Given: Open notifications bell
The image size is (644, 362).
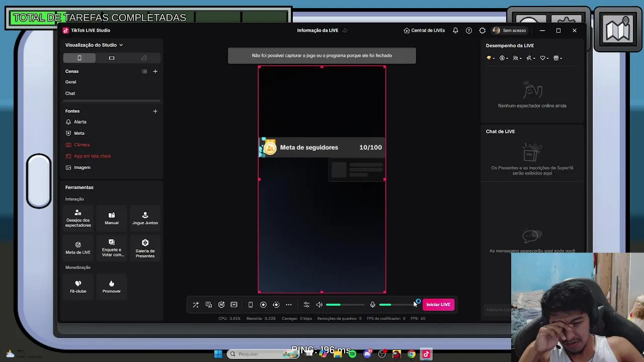Looking at the screenshot, I should pos(455,30).
